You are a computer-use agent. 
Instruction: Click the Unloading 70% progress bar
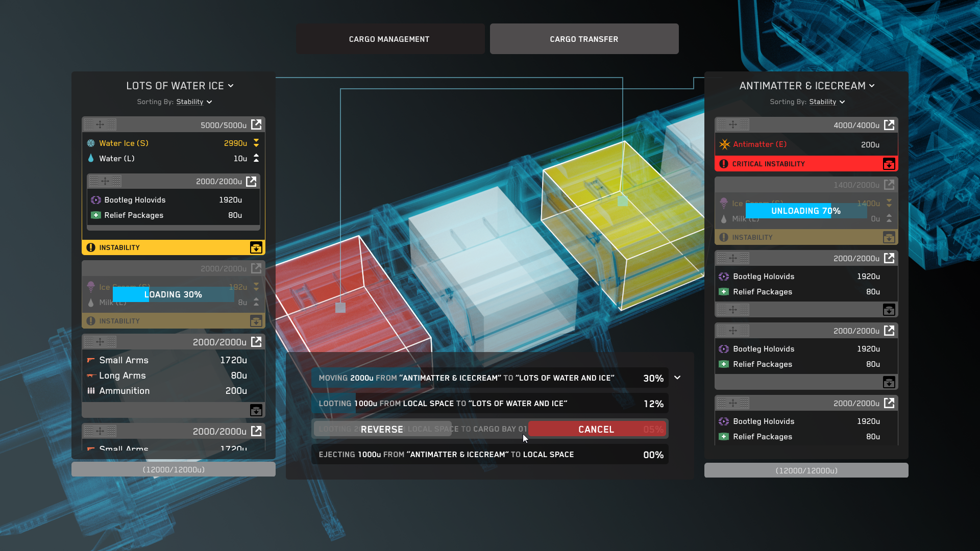click(x=806, y=211)
